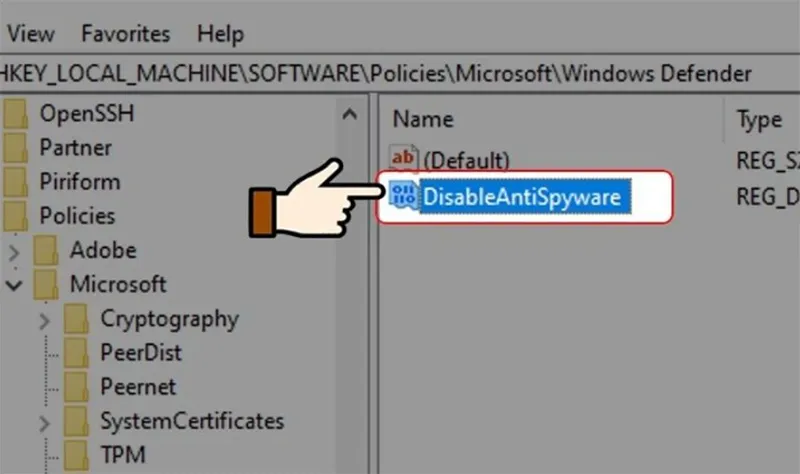Click the (Default) string value icon
This screenshot has width=800, height=474.
405,158
